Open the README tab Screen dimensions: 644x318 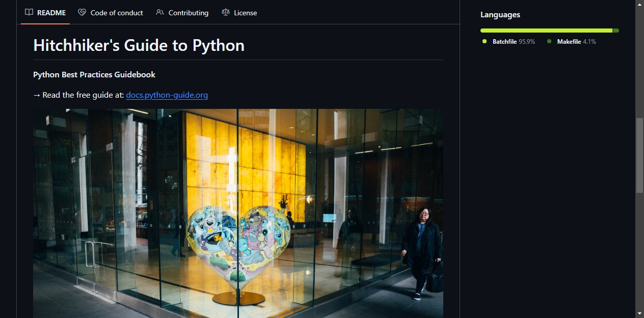tap(45, 13)
